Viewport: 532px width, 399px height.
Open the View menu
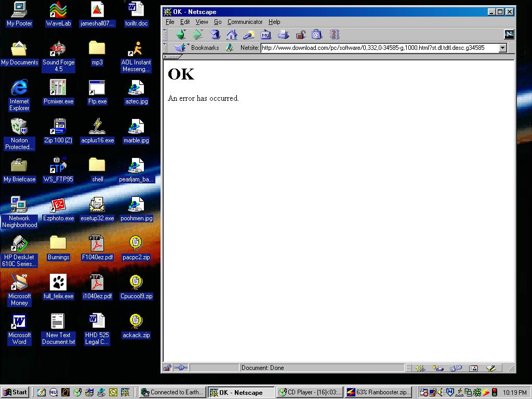(x=202, y=22)
